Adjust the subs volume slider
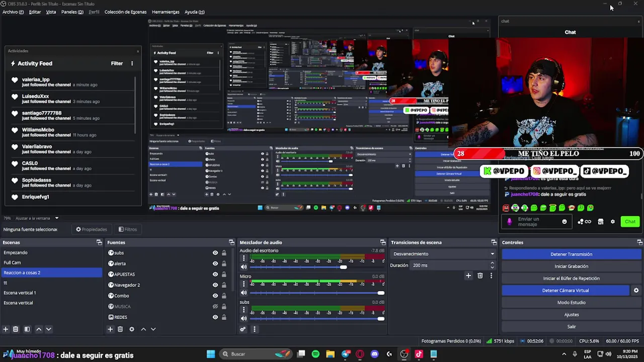This screenshot has height=362, width=644. 381,318
